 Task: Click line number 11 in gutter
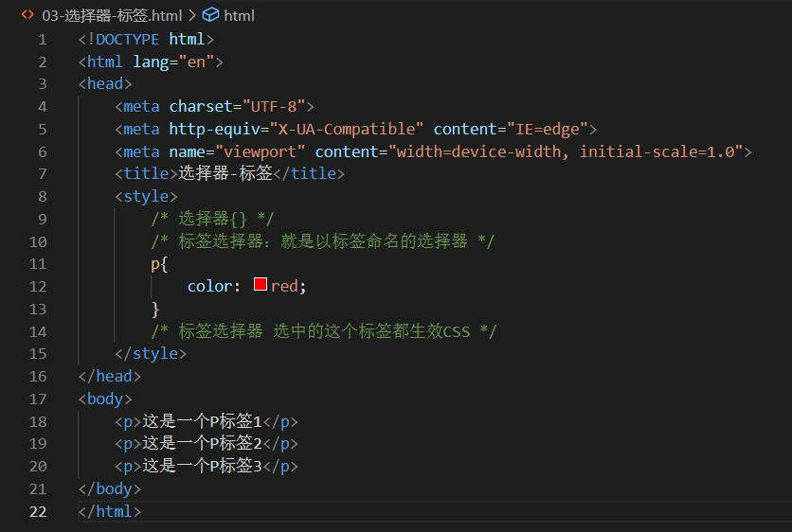tap(38, 264)
